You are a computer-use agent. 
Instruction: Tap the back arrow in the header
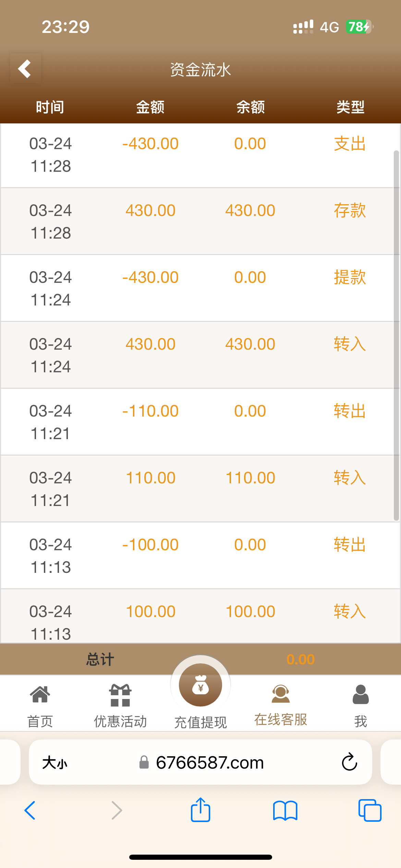pos(25,69)
